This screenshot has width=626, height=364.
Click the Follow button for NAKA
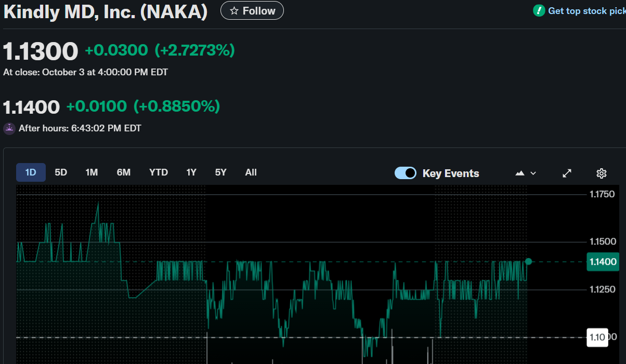point(252,11)
